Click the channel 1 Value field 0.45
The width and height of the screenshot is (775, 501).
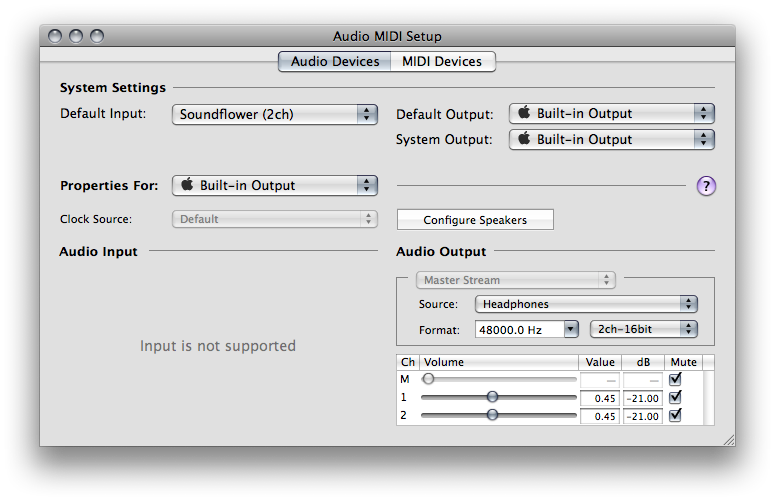coord(600,398)
